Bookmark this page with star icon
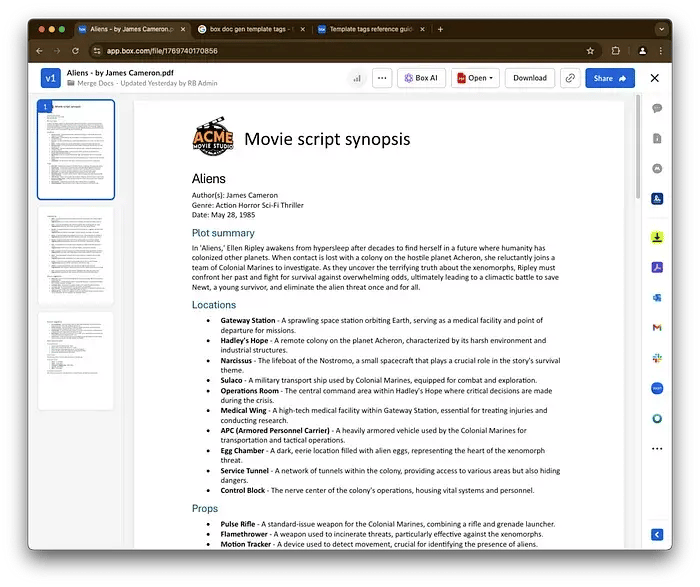700x587 pixels. (x=590, y=51)
